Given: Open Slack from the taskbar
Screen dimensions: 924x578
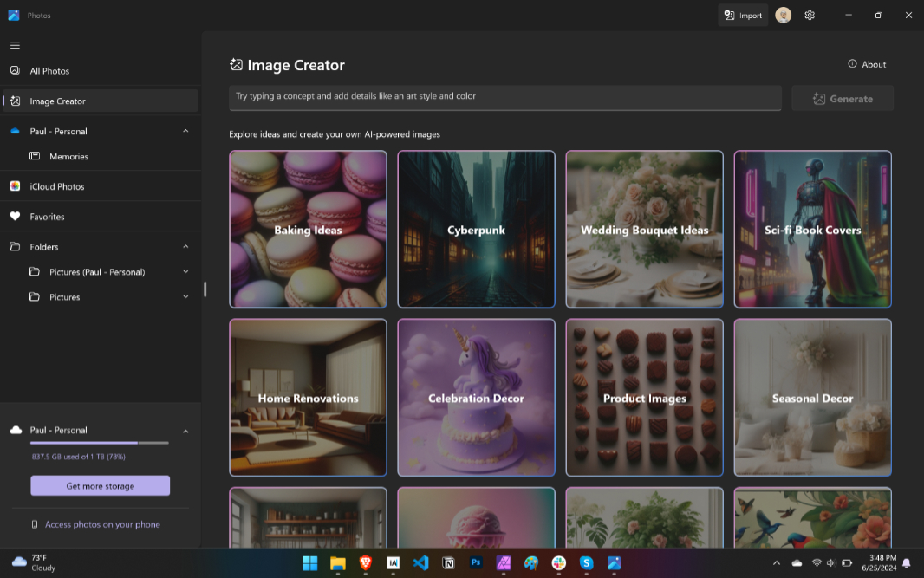Looking at the screenshot, I should pos(558,563).
